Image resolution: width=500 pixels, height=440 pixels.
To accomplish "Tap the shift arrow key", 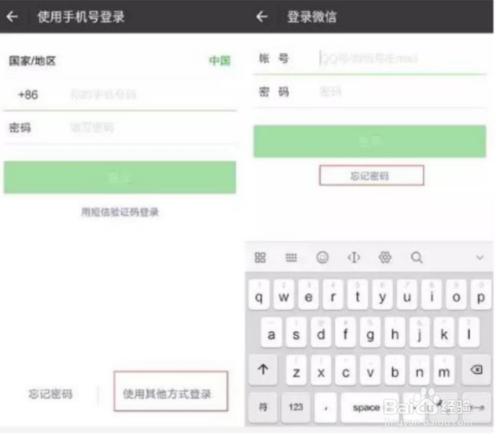I will [x=263, y=369].
